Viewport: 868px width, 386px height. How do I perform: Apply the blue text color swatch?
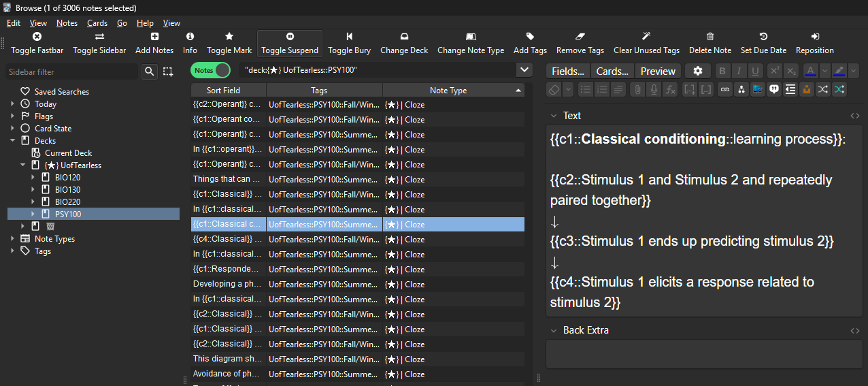[810, 71]
